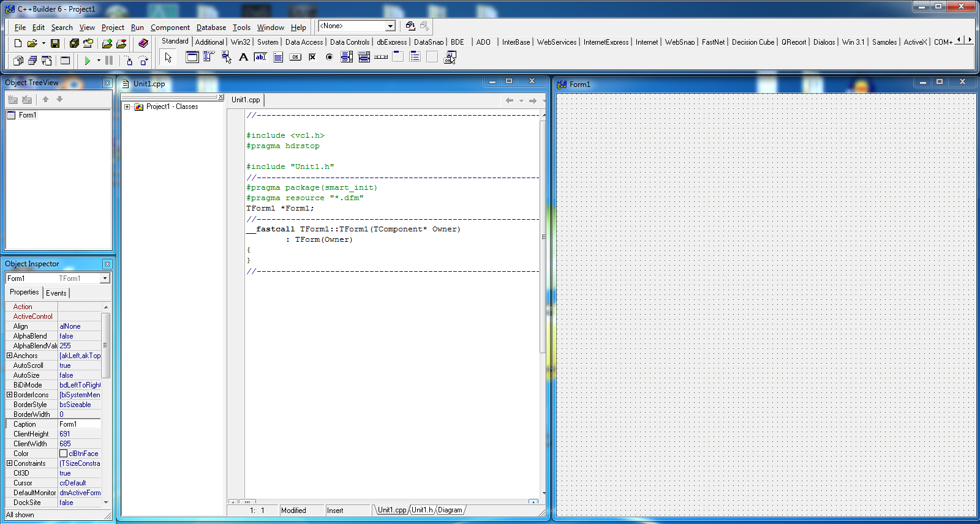Pick the Label component (letter A)
Image resolution: width=980 pixels, height=524 pixels.
click(243, 57)
